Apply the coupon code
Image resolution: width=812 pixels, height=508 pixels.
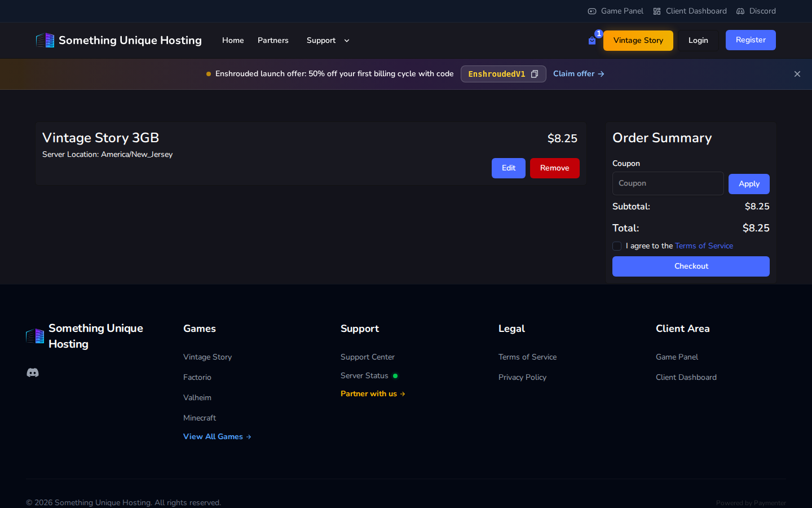coord(749,184)
